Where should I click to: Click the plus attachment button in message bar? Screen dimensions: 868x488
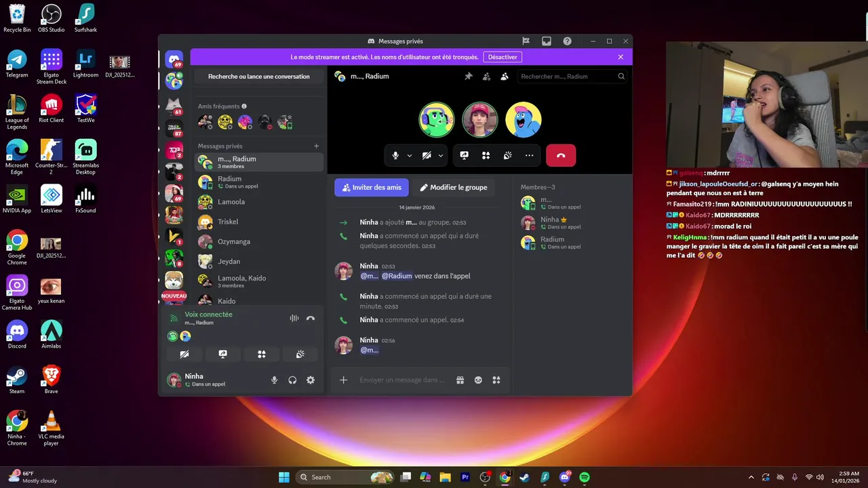(x=344, y=380)
